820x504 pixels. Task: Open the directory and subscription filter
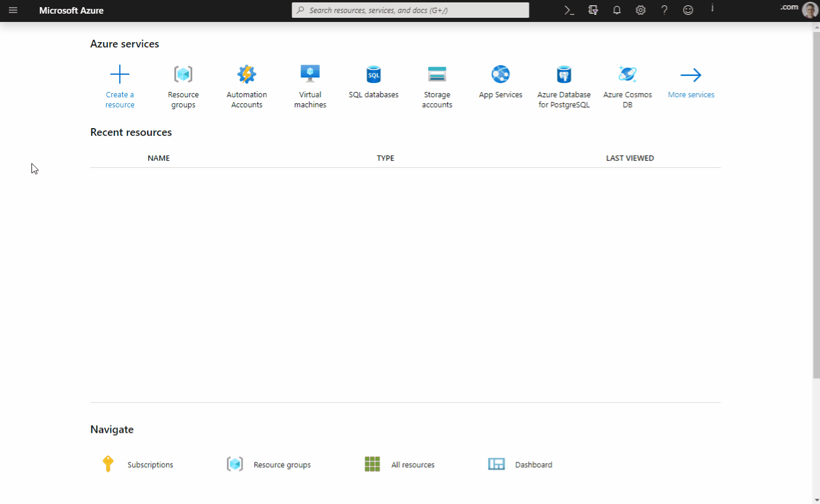(593, 10)
